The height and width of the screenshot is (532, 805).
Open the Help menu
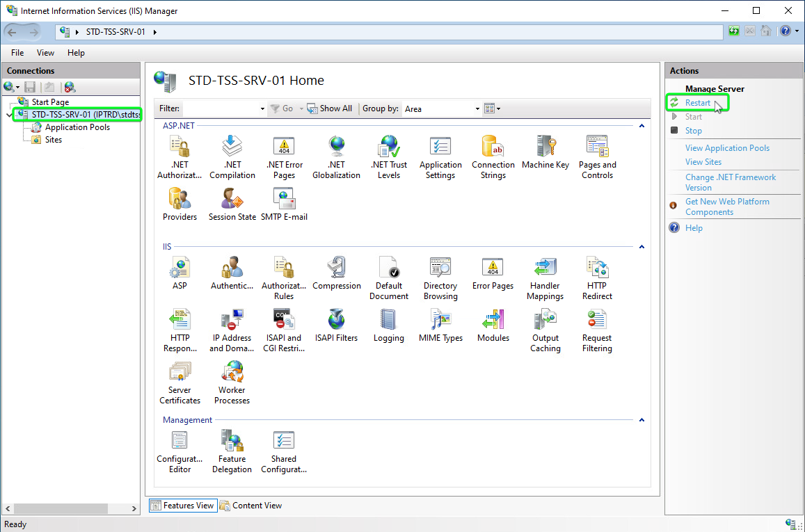(76, 53)
